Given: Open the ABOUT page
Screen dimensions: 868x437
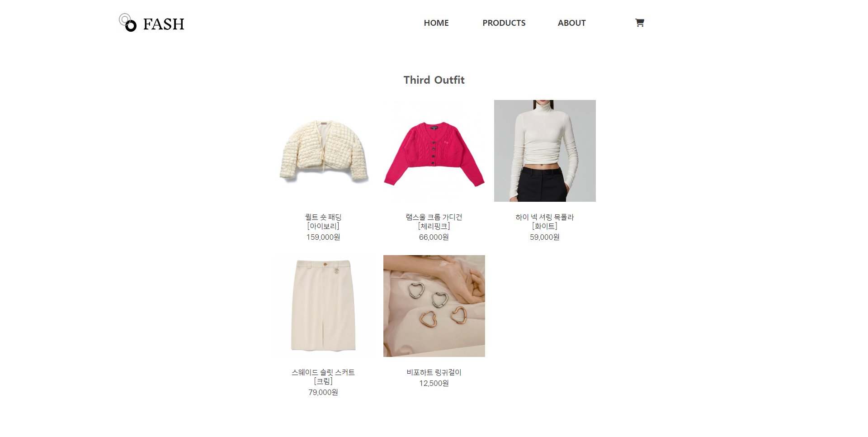Looking at the screenshot, I should (x=571, y=23).
